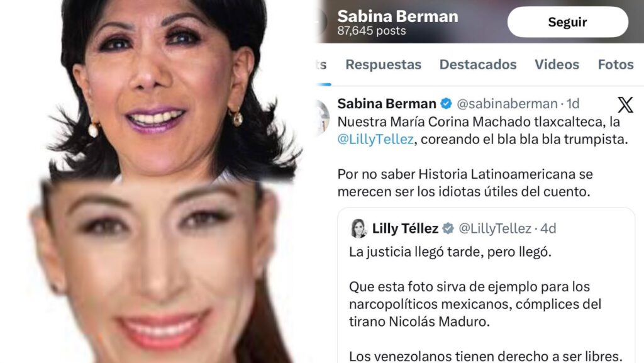Click the 1d timestamp on the post

click(573, 103)
